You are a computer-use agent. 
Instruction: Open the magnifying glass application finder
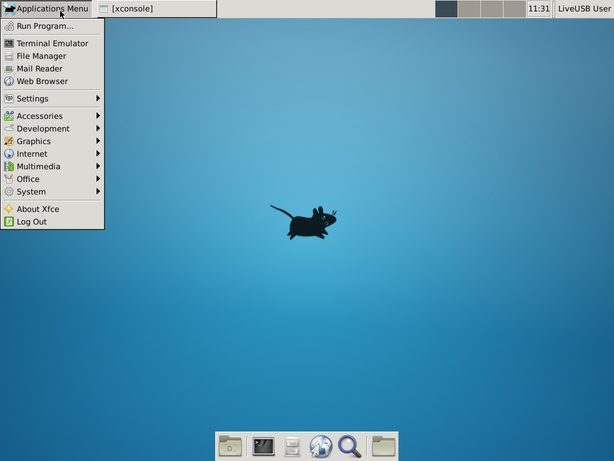[349, 446]
